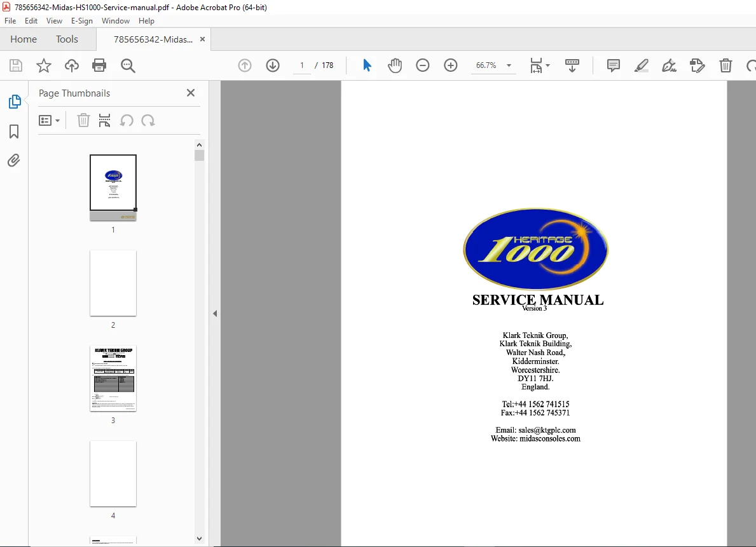Click the Heritage 1000 logo image

click(535, 248)
